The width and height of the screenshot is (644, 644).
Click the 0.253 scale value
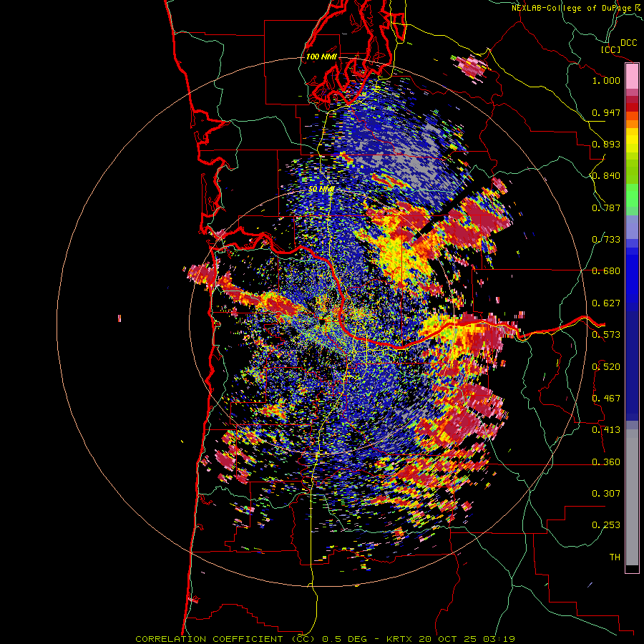[x=606, y=525]
